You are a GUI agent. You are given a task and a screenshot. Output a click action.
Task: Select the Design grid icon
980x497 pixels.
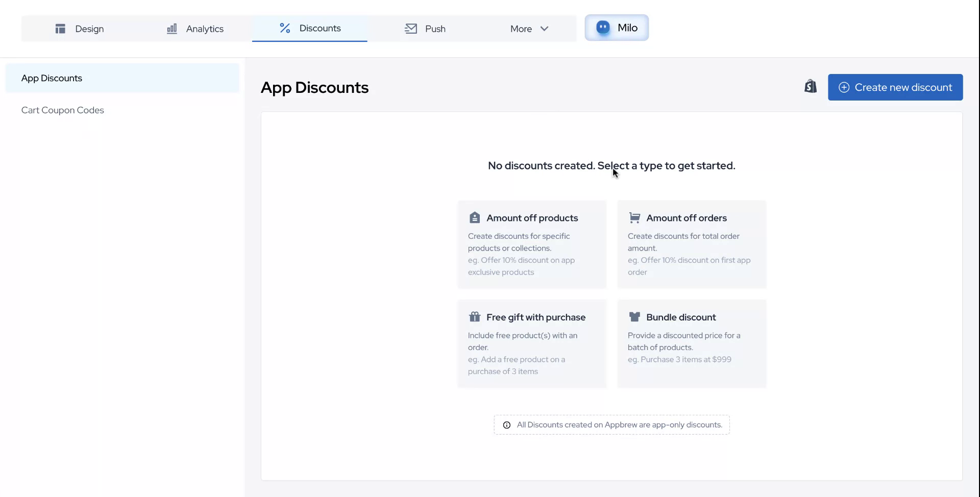point(60,29)
